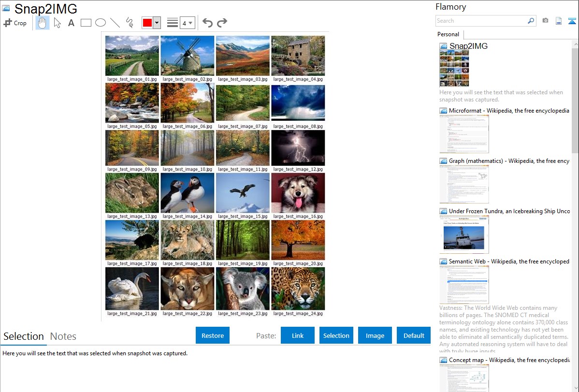
Task: Click the Semantic Web snapshot thumbnail
Action: point(464,285)
